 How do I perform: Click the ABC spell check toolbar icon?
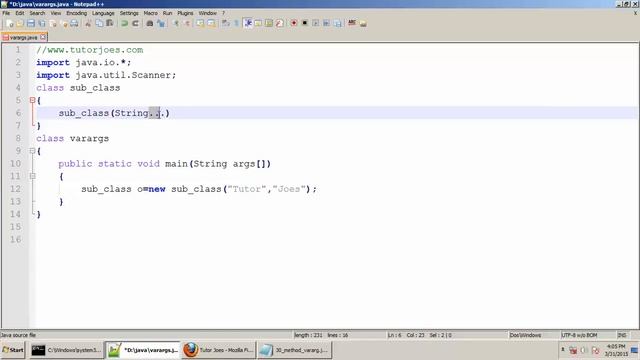click(352, 23)
